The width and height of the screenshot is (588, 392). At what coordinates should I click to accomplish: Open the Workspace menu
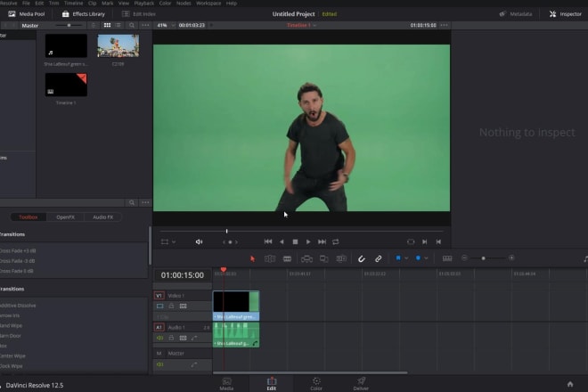pos(208,3)
